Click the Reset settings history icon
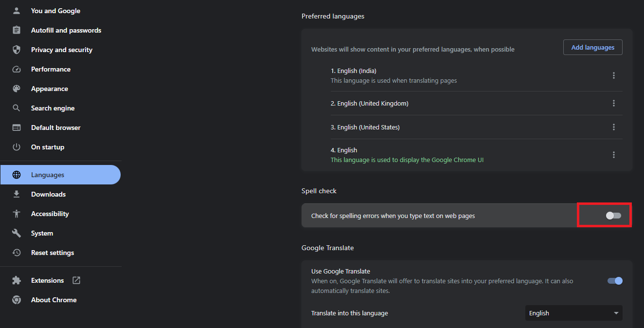The width and height of the screenshot is (644, 328). click(x=17, y=253)
